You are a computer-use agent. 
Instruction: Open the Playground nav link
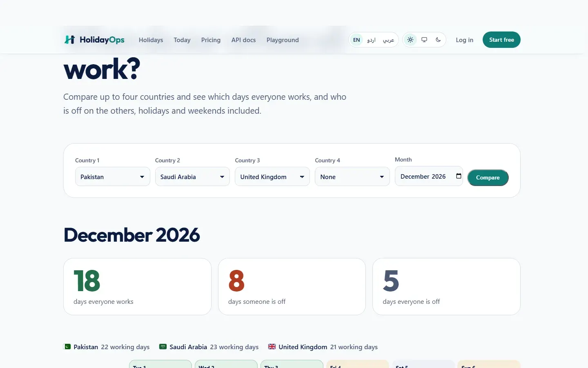point(283,40)
